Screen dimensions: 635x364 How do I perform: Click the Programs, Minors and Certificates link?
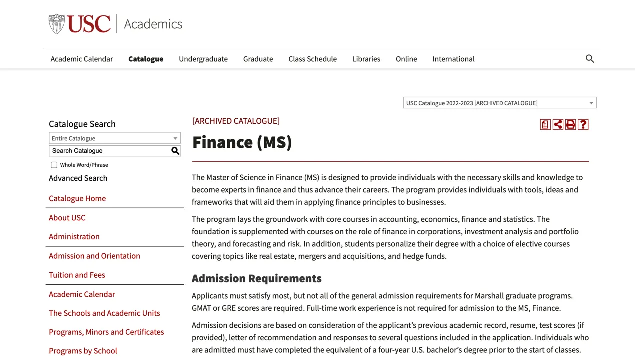(x=106, y=332)
